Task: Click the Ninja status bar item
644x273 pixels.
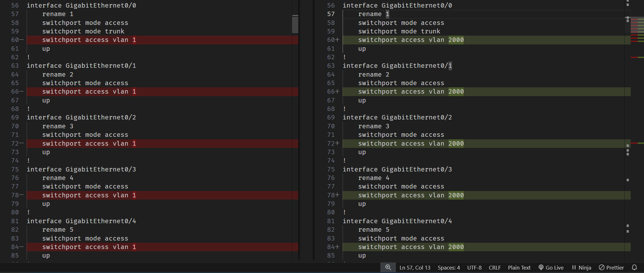Action: tap(581, 268)
